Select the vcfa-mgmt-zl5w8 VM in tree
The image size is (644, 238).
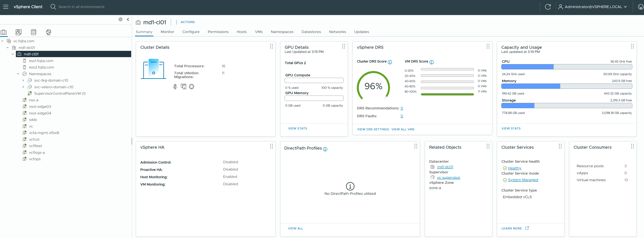click(44, 133)
